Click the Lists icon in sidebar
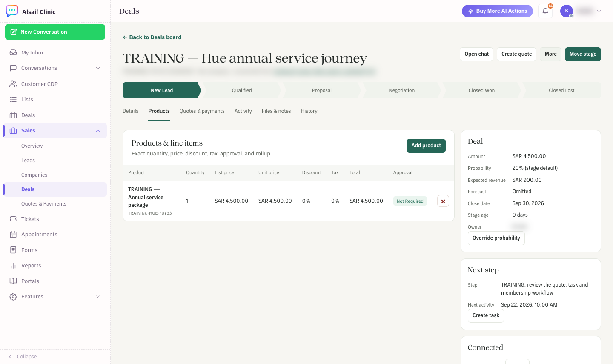 pyautogui.click(x=13, y=100)
